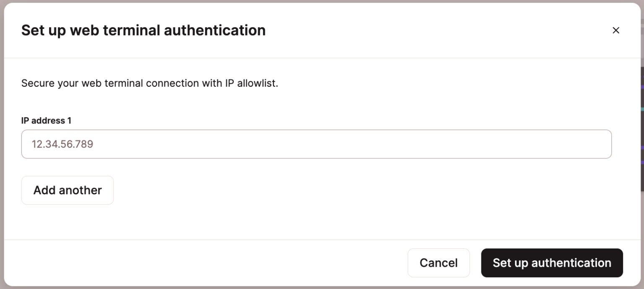Cancel the web terminal authentication setup
The image size is (644, 289).
439,263
